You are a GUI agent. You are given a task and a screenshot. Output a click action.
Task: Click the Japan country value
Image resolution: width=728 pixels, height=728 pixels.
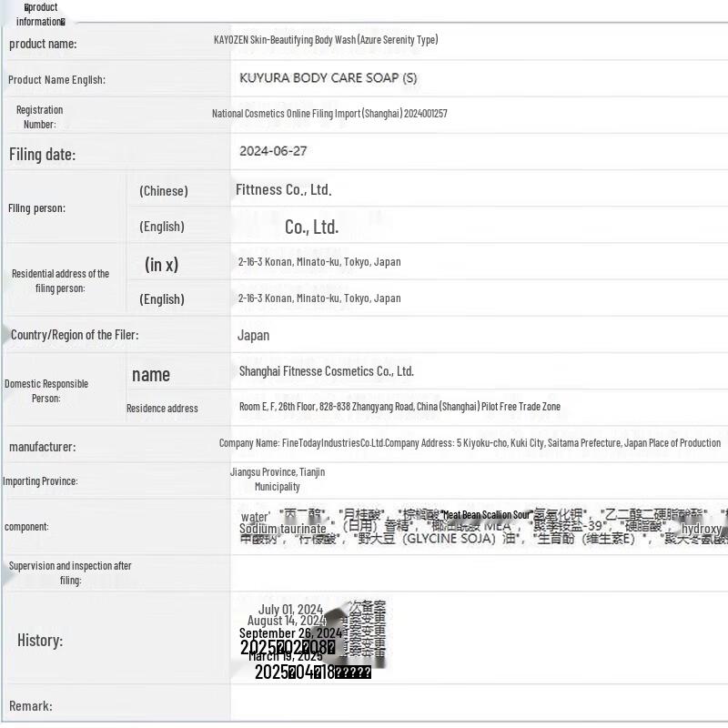253,335
